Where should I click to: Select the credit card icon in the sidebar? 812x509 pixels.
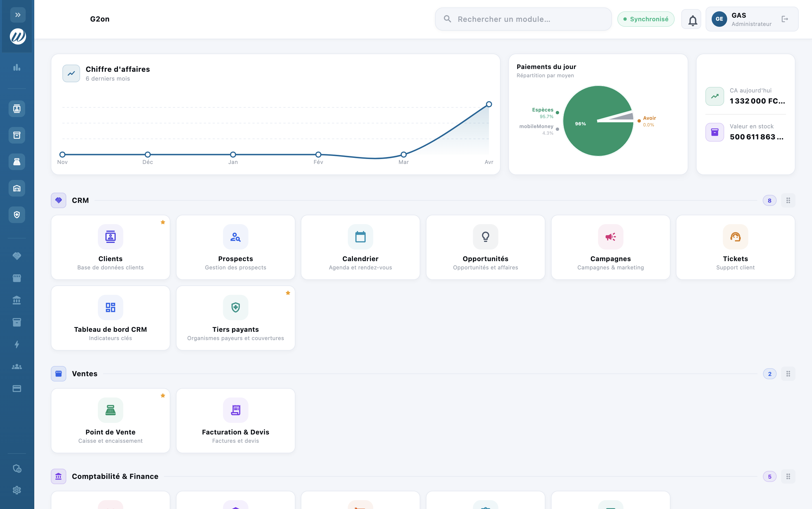point(17,388)
